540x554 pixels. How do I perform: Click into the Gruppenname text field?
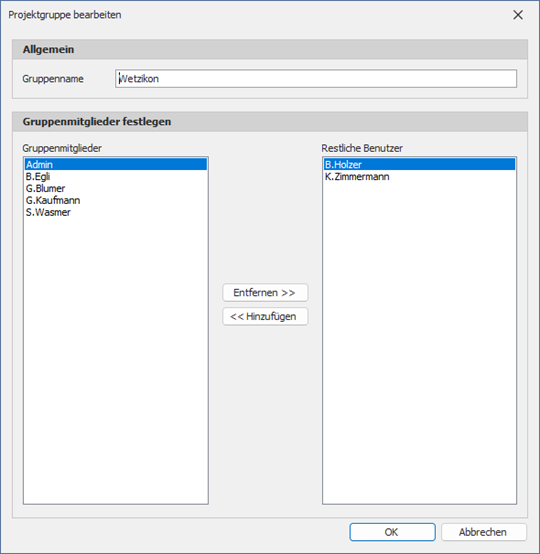[x=316, y=78]
